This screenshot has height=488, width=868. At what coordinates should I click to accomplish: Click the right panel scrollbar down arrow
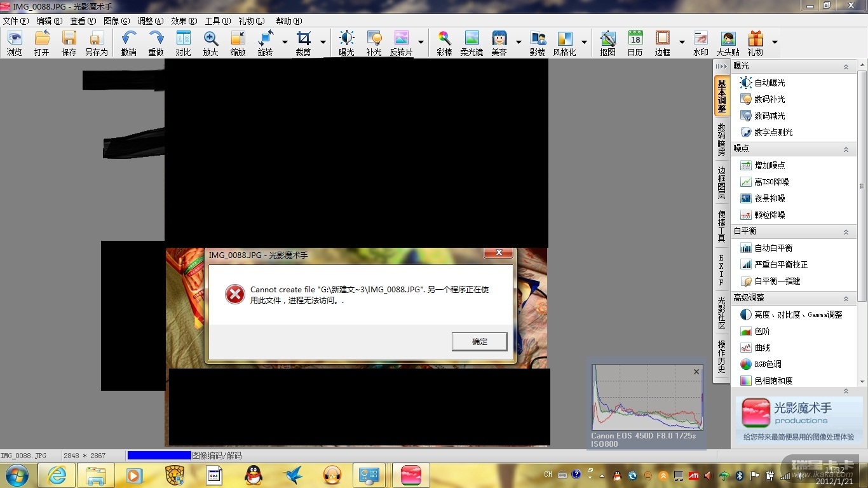pyautogui.click(x=862, y=382)
